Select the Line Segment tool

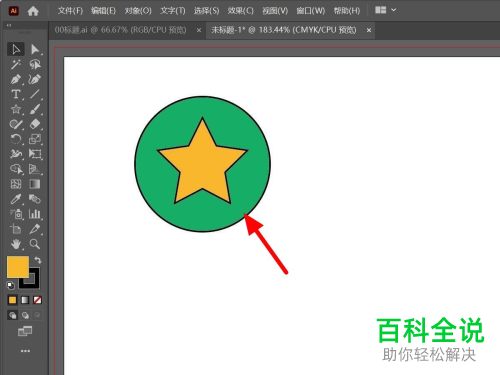click(35, 94)
